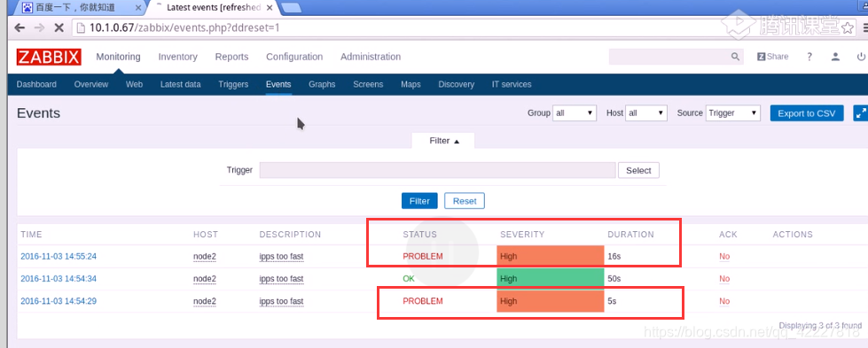Click the blue Filter button
This screenshot has height=348, width=868.
pos(419,201)
